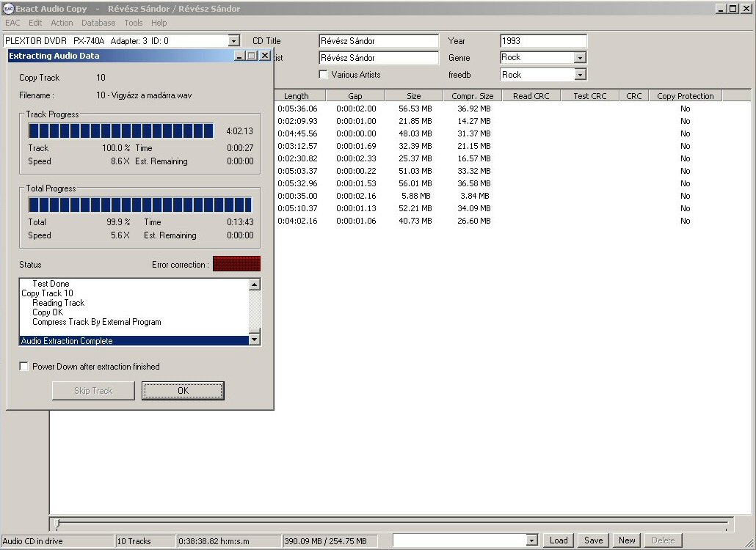The width and height of the screenshot is (756, 550).
Task: Click the EAC app icon in title bar
Action: point(8,9)
